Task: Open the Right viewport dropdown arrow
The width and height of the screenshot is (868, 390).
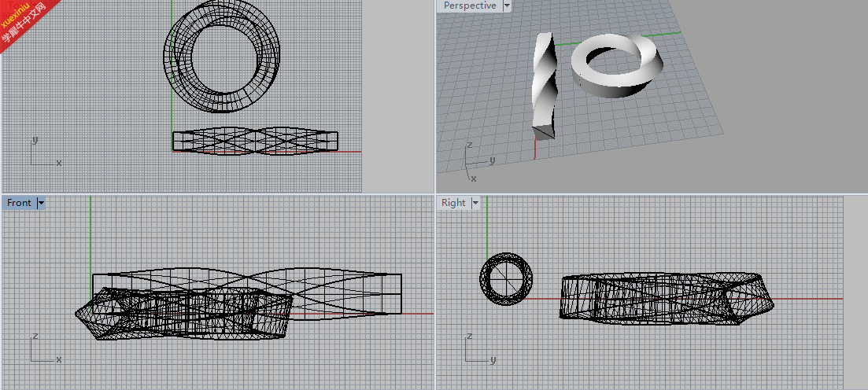Action: pyautogui.click(x=475, y=203)
